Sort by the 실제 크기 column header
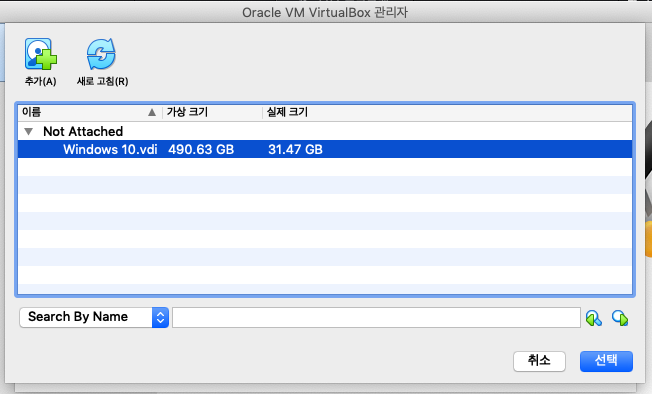The width and height of the screenshot is (652, 394). (x=447, y=112)
